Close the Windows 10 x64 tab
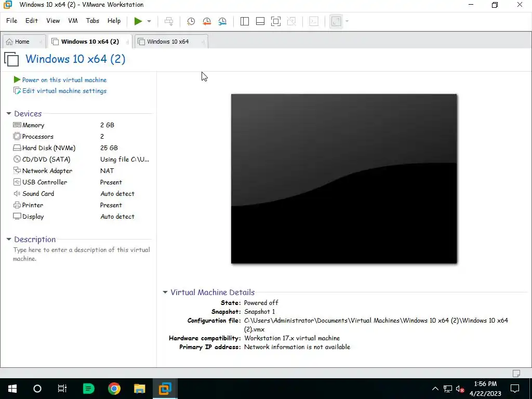This screenshot has height=399, width=532. [x=203, y=42]
